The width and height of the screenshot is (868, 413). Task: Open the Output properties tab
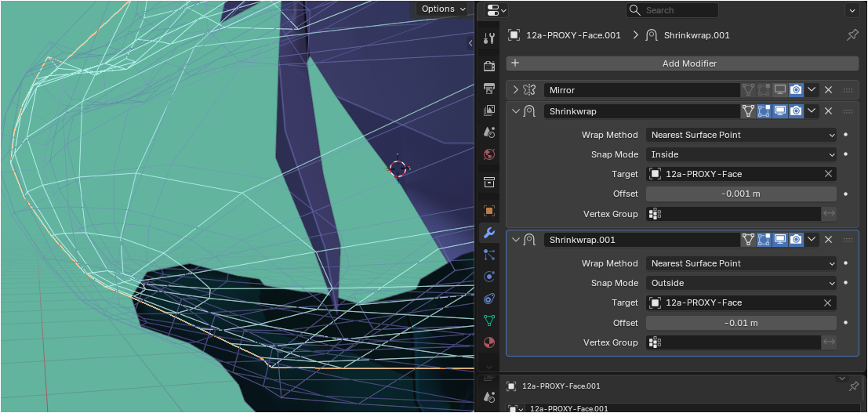point(489,89)
